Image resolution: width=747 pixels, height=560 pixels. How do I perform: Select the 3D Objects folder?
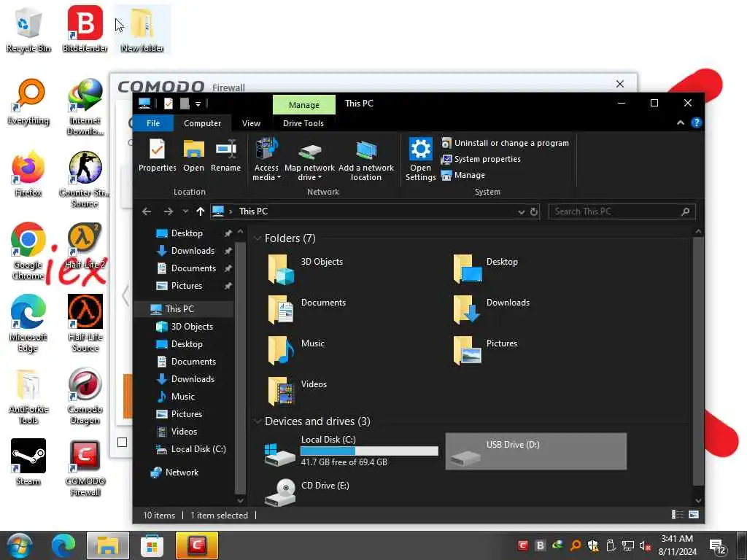[305, 268]
